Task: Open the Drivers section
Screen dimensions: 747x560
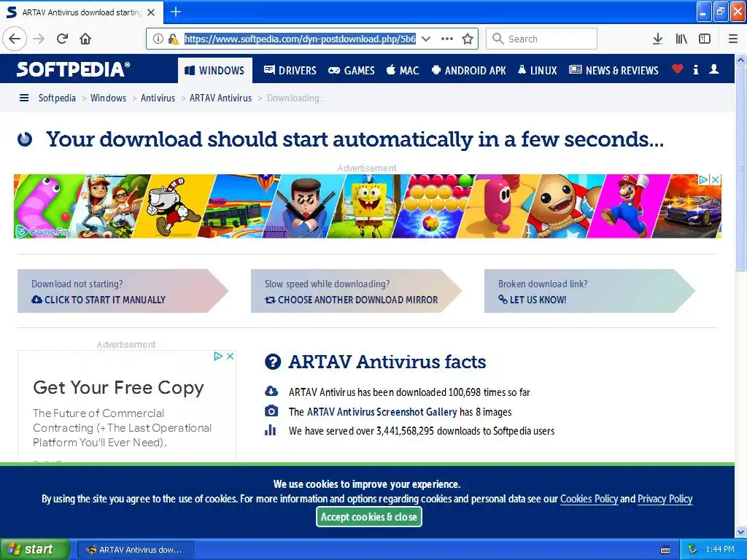Action: pos(290,71)
